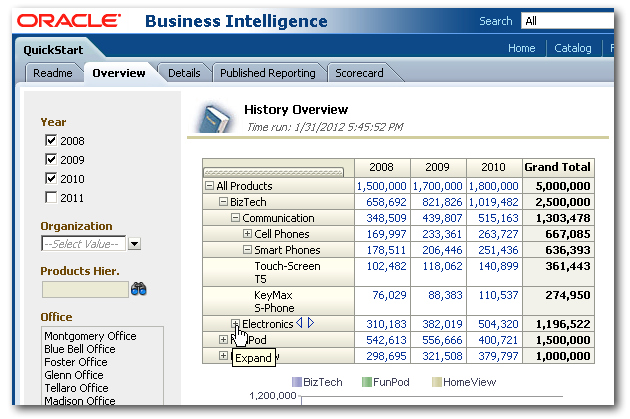Enable the 2011 year checkbox

pyautogui.click(x=51, y=197)
